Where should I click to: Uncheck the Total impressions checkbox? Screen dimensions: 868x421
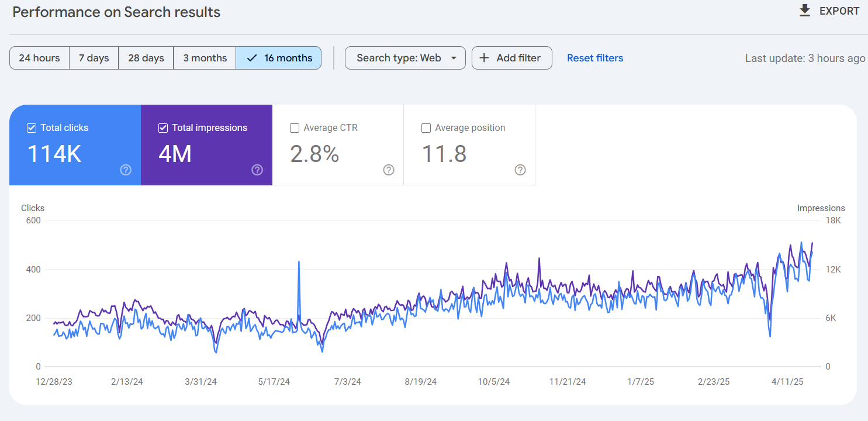163,128
